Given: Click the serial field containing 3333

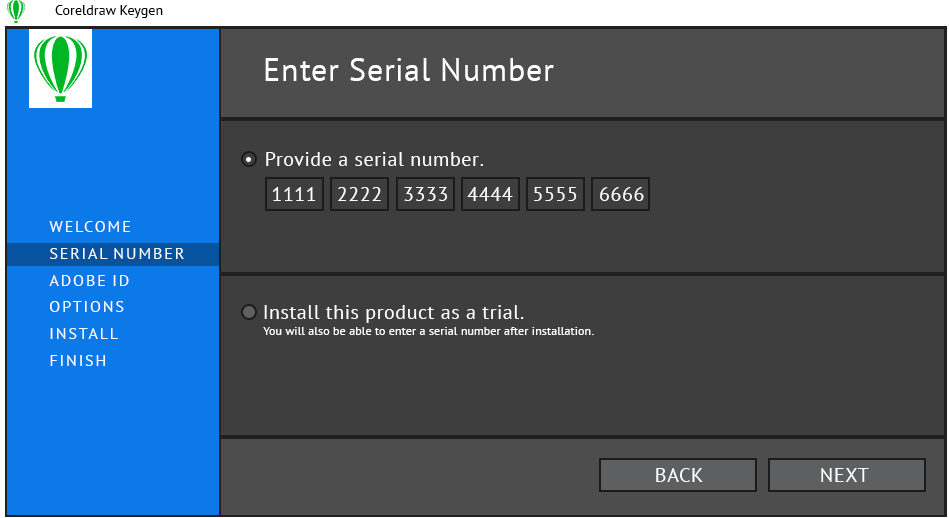Looking at the screenshot, I should (425, 194).
